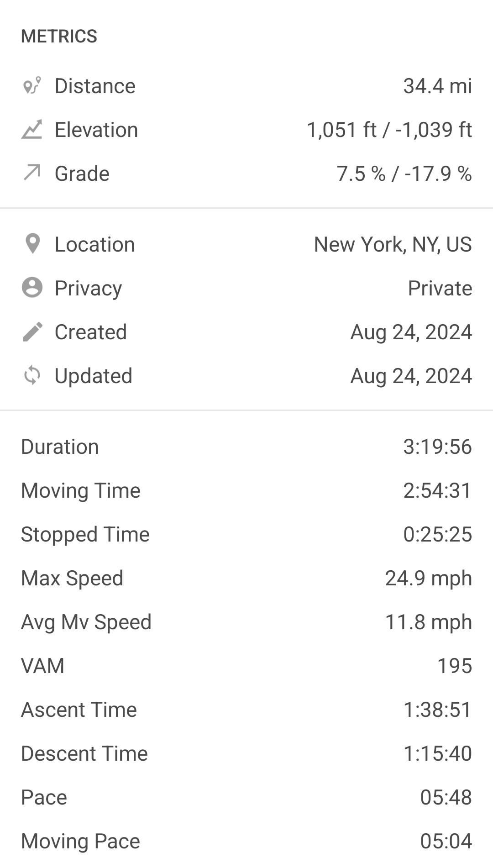
Task: Tap the elevation gain and loss value
Action: pos(389,130)
